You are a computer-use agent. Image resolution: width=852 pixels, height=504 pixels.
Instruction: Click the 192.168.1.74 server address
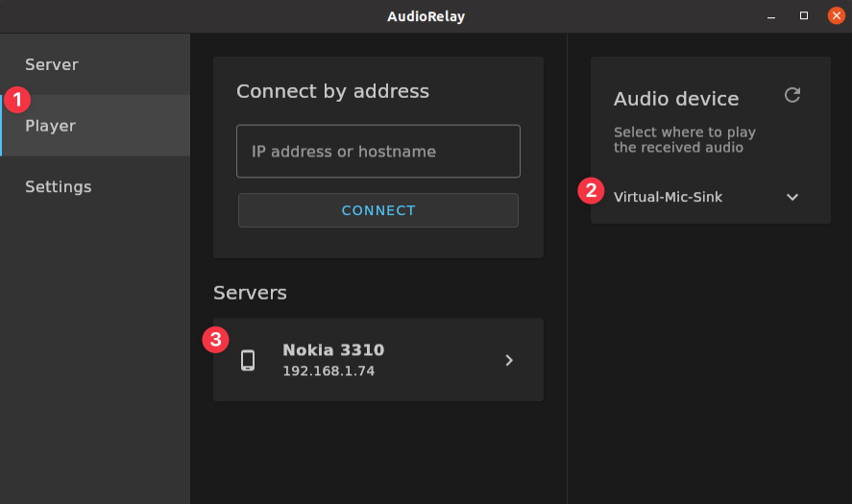[329, 371]
